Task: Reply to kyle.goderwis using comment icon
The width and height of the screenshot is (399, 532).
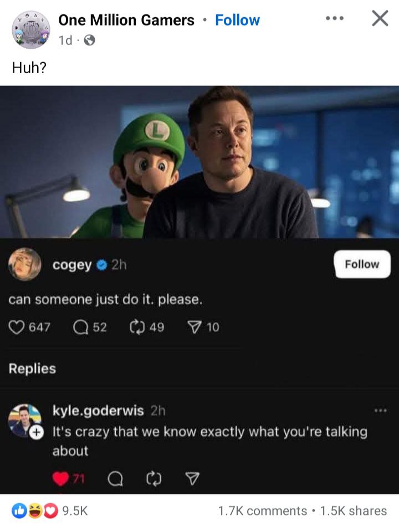Action: (115, 478)
